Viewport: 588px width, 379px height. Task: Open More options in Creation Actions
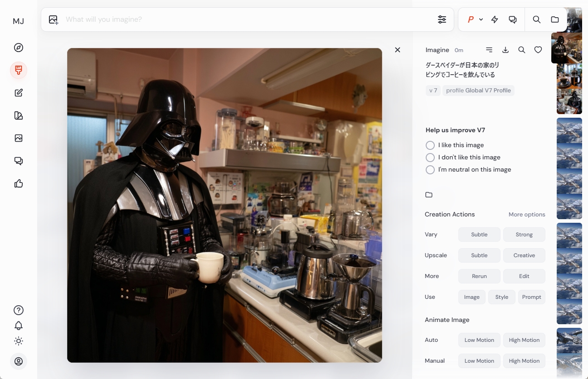pos(527,214)
